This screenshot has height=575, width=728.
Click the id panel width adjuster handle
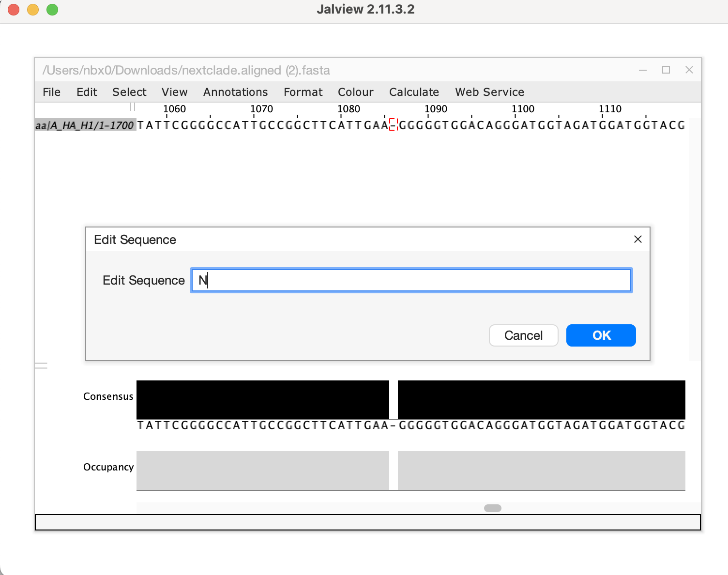[x=133, y=106]
